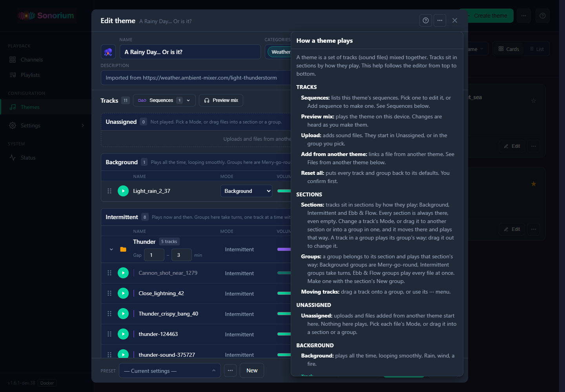
Task: Adjust the Light_rain_2_37 volume slider
Action: pyautogui.click(x=284, y=191)
